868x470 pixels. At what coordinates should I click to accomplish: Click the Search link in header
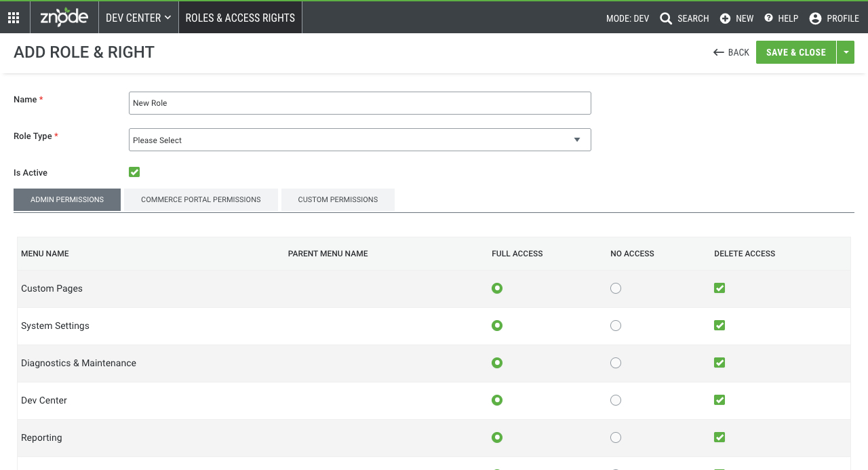693,18
